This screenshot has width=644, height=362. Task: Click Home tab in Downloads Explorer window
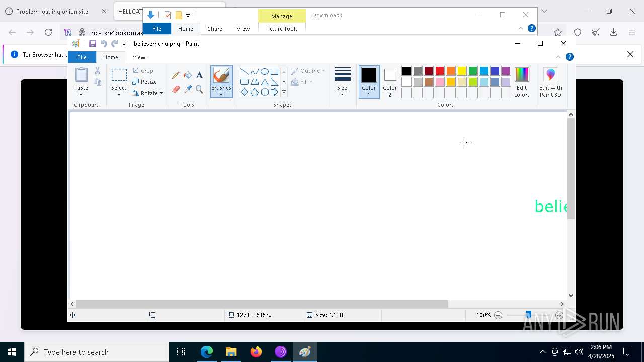pyautogui.click(x=185, y=29)
